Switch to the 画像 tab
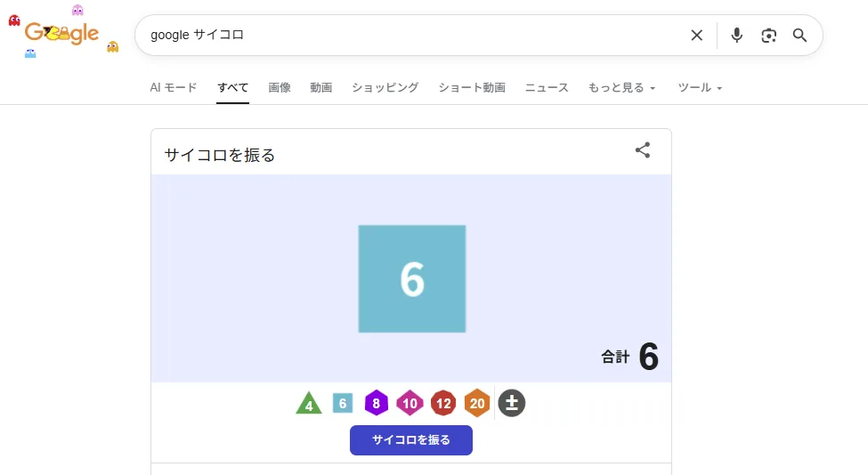 tap(280, 88)
